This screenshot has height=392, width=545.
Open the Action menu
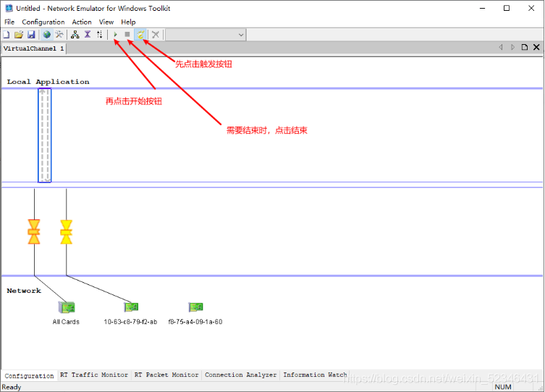pyautogui.click(x=82, y=22)
